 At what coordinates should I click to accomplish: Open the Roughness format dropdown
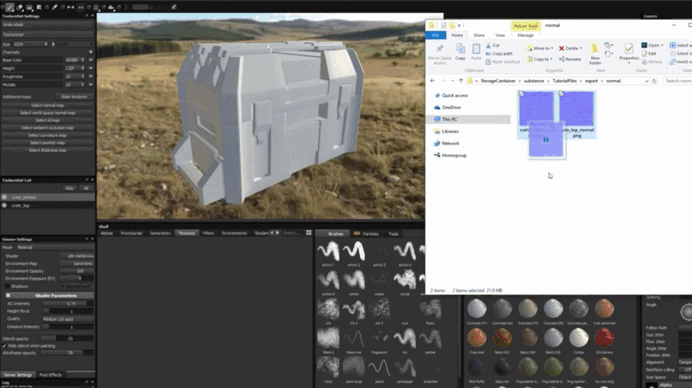tap(75, 76)
